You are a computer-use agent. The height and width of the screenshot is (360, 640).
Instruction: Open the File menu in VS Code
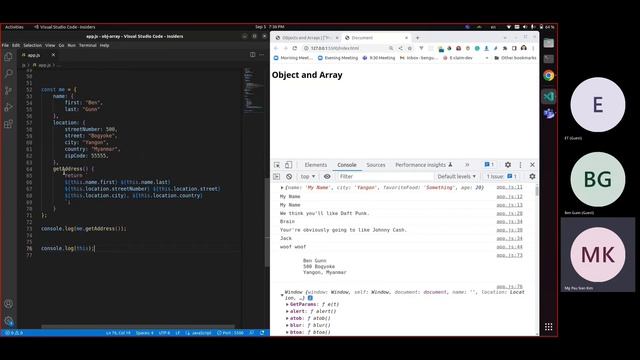click(x=5, y=45)
